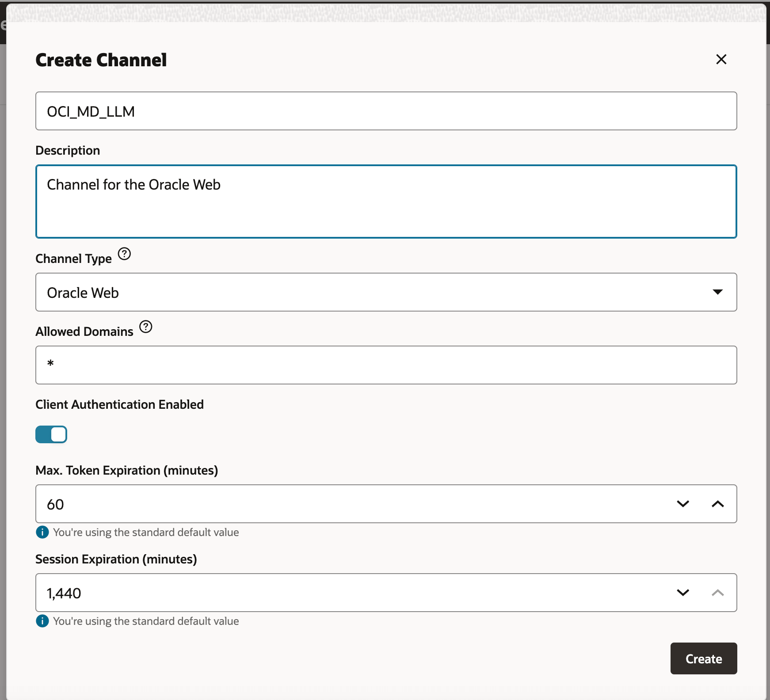770x700 pixels.
Task: Click the channel name field containing OCI_MD_LLM
Action: click(x=386, y=111)
